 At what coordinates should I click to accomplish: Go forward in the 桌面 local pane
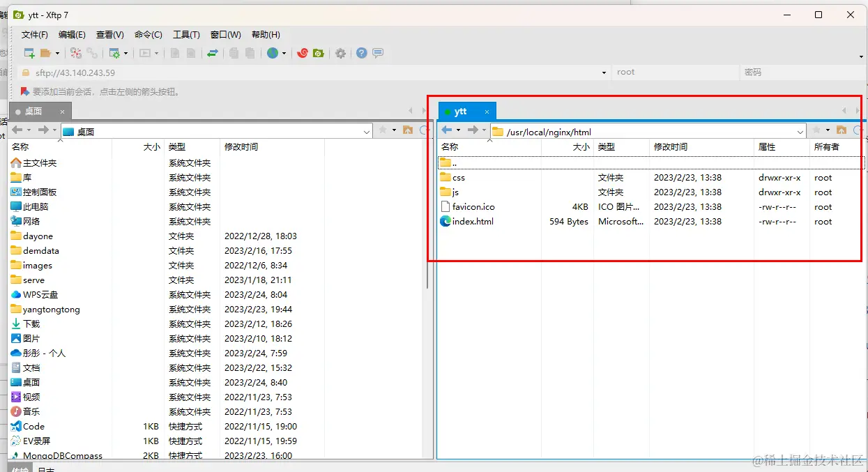coord(43,130)
